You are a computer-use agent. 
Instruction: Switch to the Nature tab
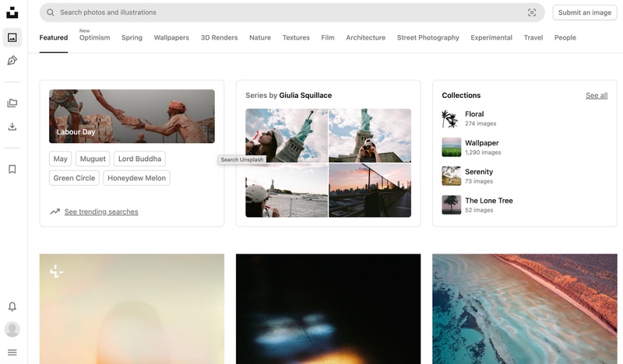pos(260,37)
